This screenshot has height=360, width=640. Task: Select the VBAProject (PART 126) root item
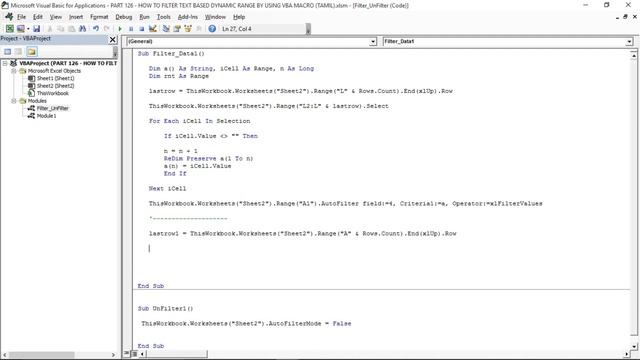point(68,63)
